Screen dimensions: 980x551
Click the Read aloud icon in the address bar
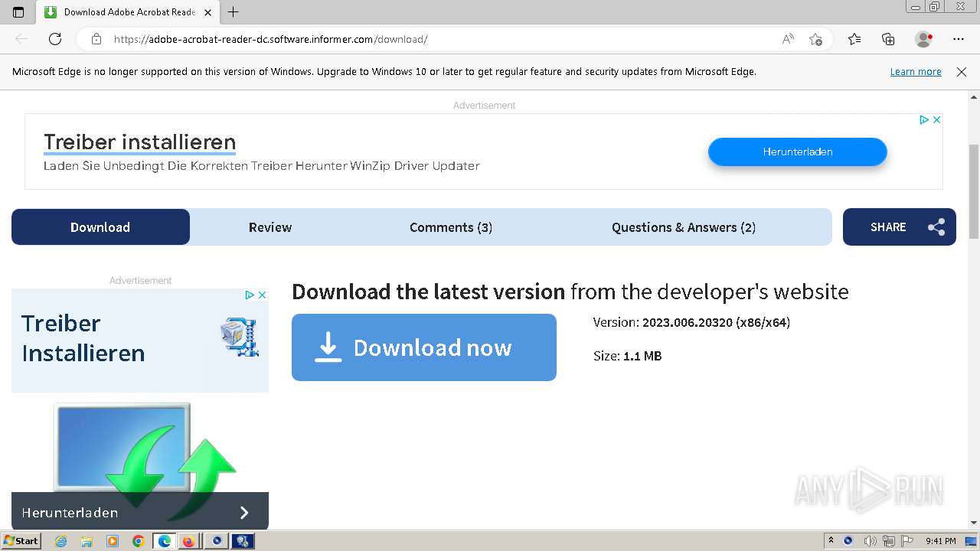pyautogui.click(x=788, y=39)
